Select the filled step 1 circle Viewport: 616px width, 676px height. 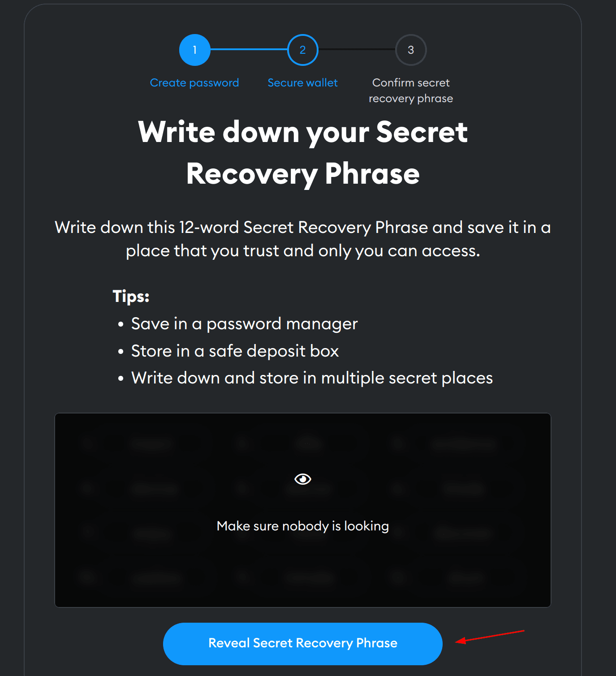click(x=195, y=50)
